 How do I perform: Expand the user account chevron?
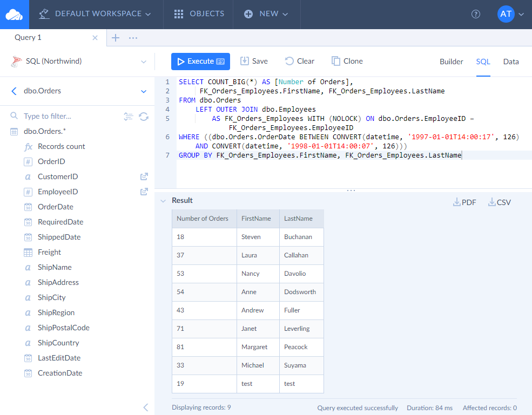[x=522, y=14]
